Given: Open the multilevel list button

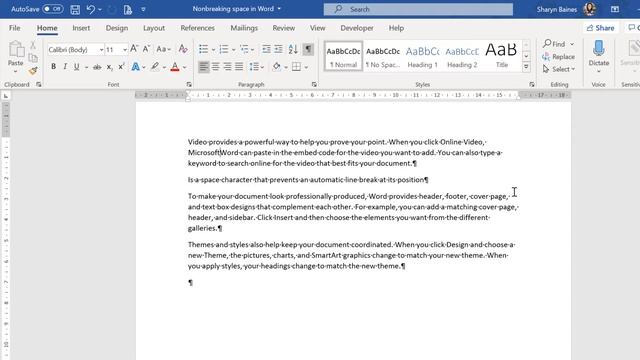Looking at the screenshot, I should point(244,49).
